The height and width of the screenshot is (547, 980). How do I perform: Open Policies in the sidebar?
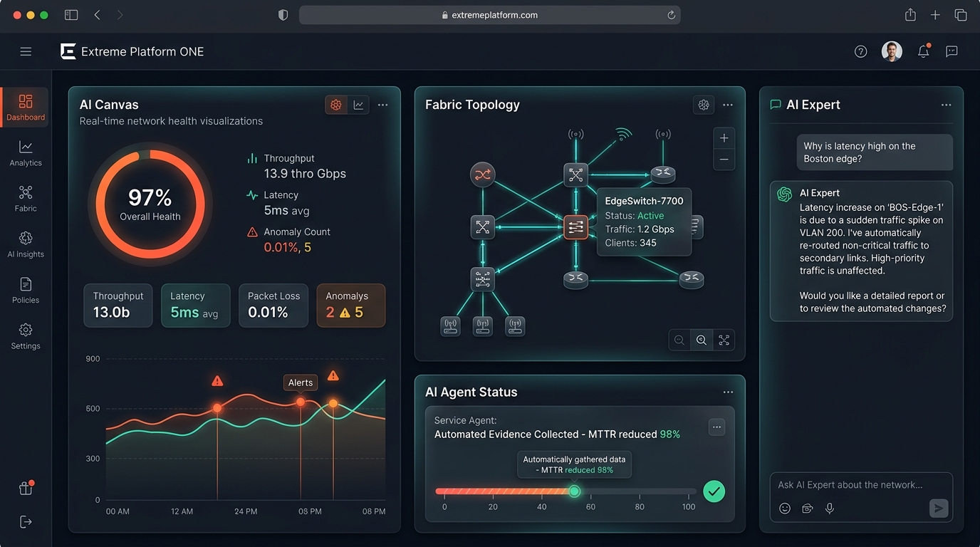click(26, 290)
